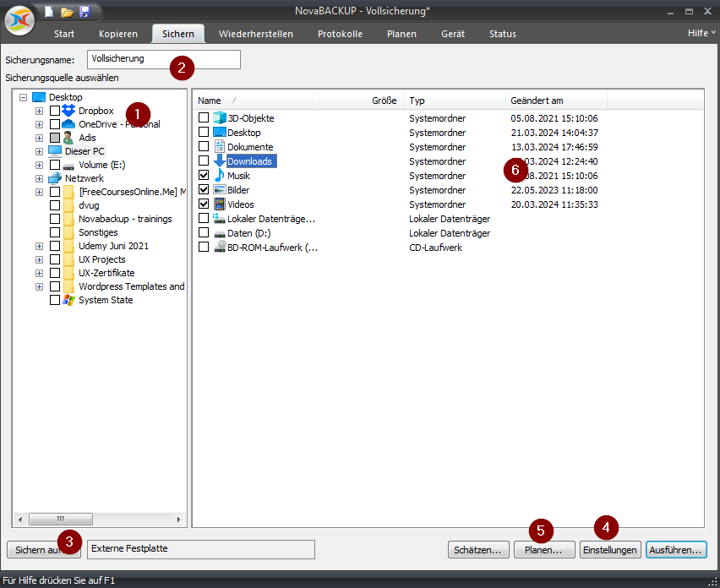Screen dimensions: 720x588
Task: Click the Netzwerk network icon
Action: 55,178
